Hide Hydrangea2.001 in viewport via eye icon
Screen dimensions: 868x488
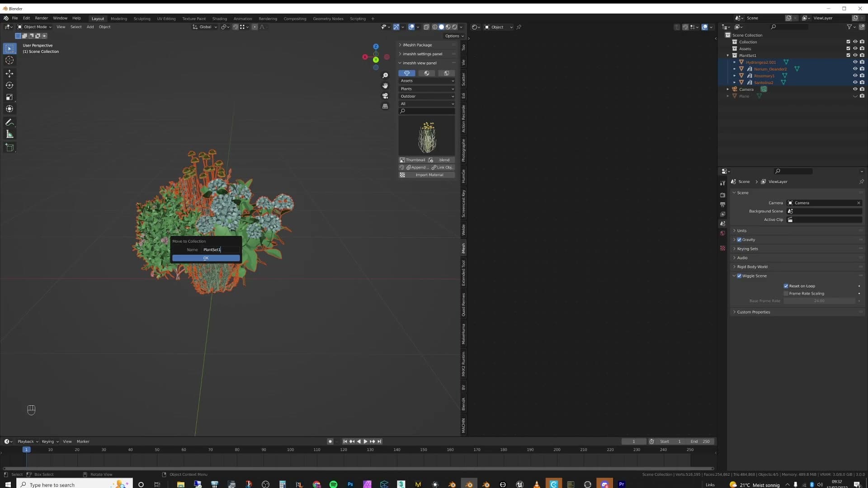[855, 62]
